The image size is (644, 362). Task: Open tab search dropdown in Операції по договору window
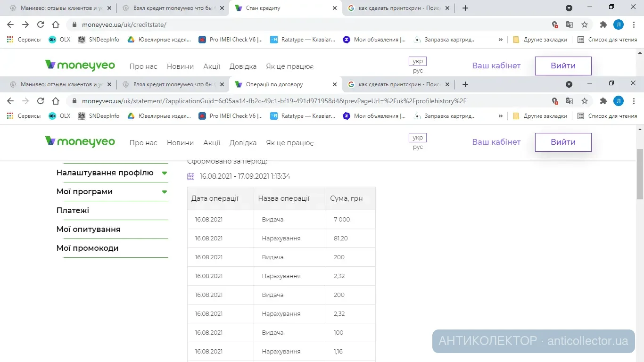tap(569, 84)
